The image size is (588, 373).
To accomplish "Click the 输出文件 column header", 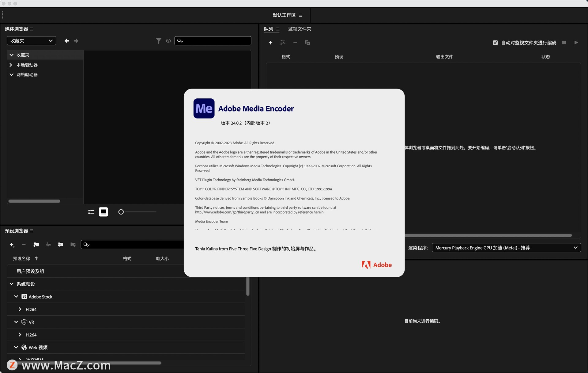I will coord(444,57).
